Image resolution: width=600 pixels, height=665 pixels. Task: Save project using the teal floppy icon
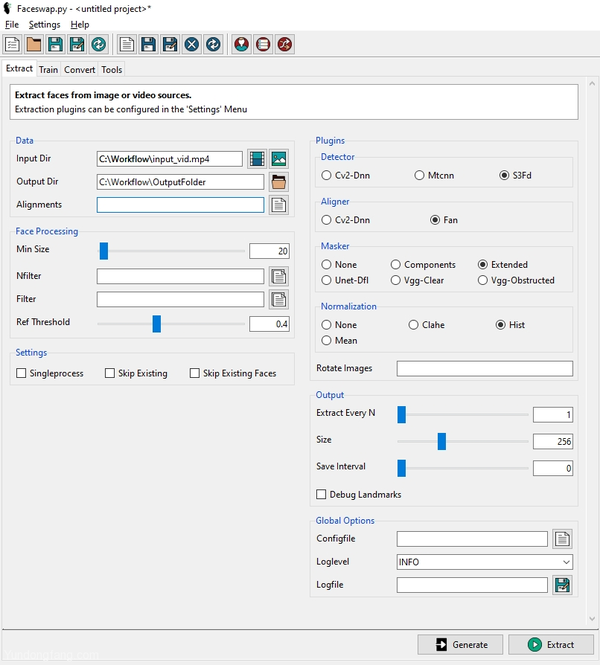coord(56,44)
